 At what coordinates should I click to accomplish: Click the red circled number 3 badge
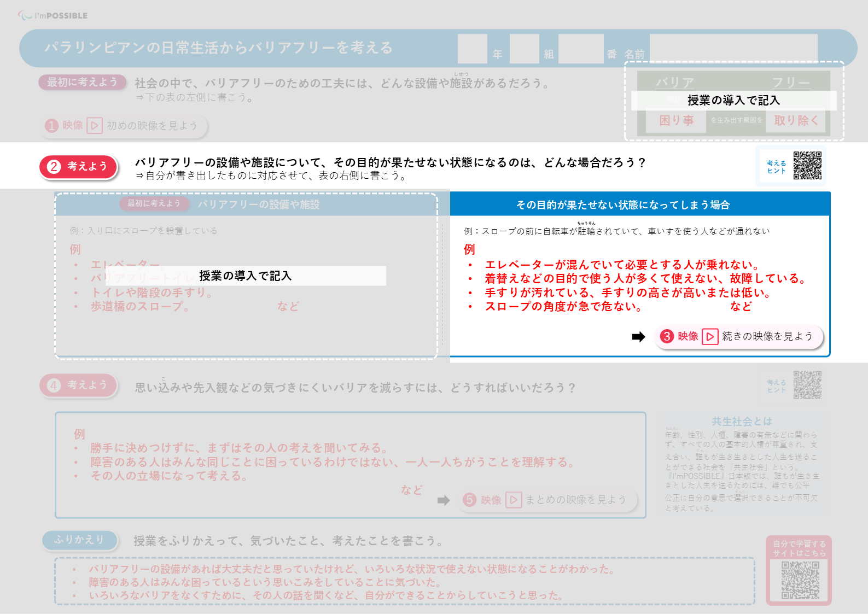(x=667, y=336)
